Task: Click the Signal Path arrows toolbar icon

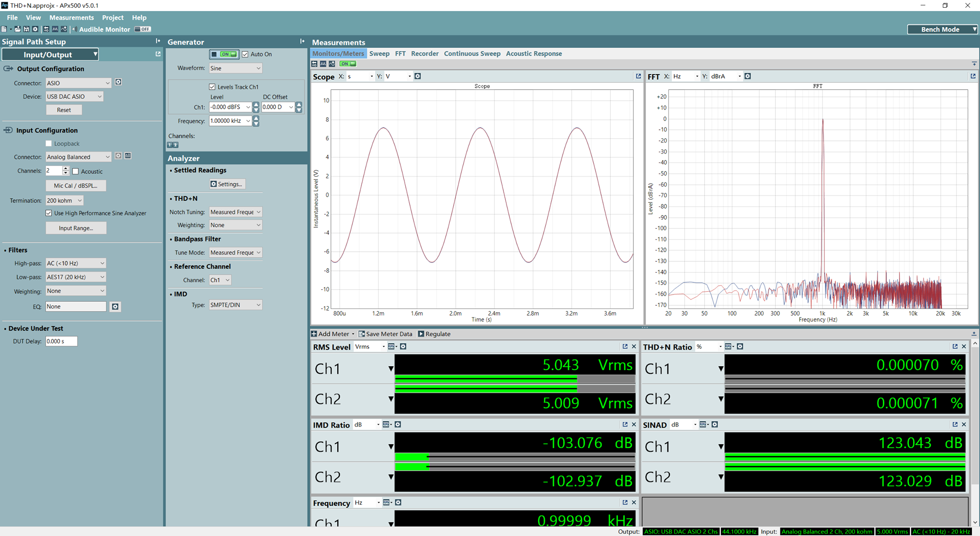Action: (x=46, y=29)
